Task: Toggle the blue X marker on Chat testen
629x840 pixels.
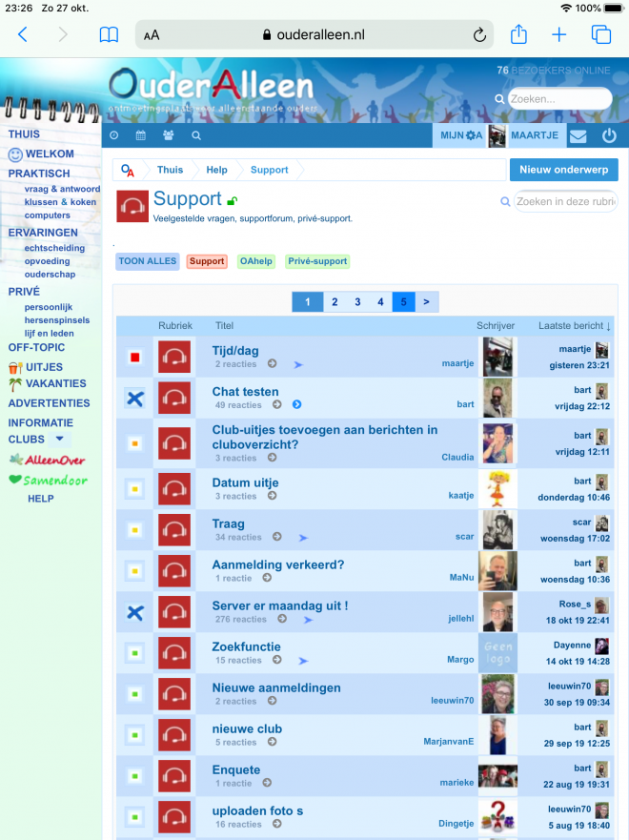Action: [x=134, y=399]
